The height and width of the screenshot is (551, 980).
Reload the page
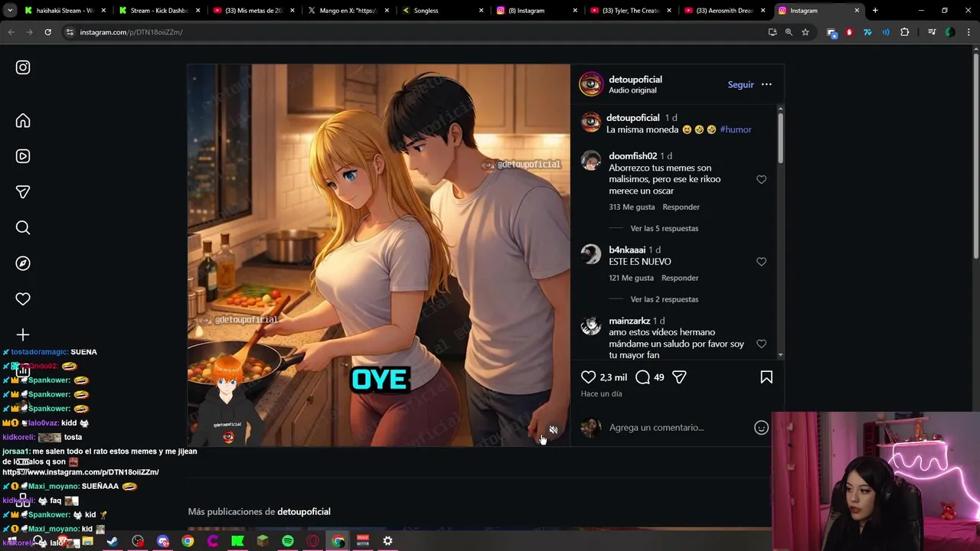click(x=47, y=32)
